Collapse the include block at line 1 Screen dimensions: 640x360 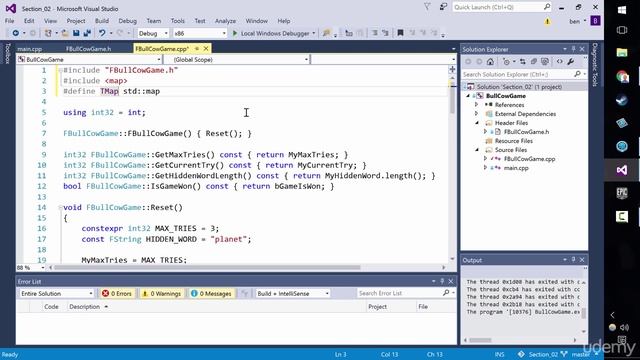click(60, 70)
